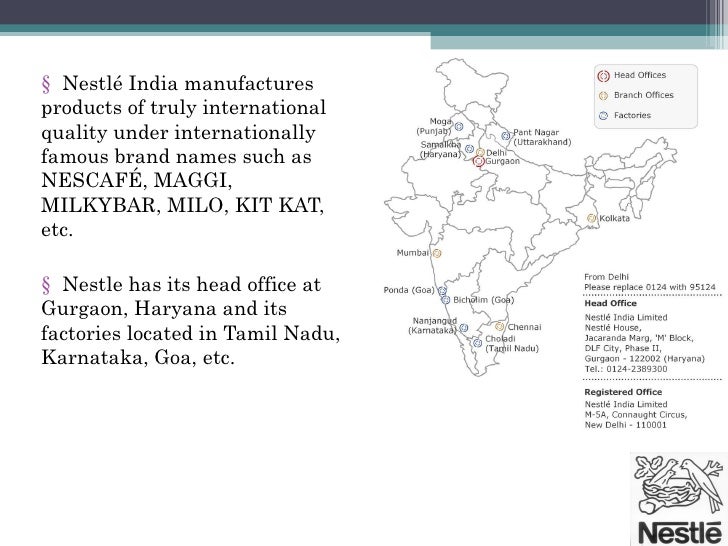
Task: Click the Mumbai branch office marker
Action: 437,253
